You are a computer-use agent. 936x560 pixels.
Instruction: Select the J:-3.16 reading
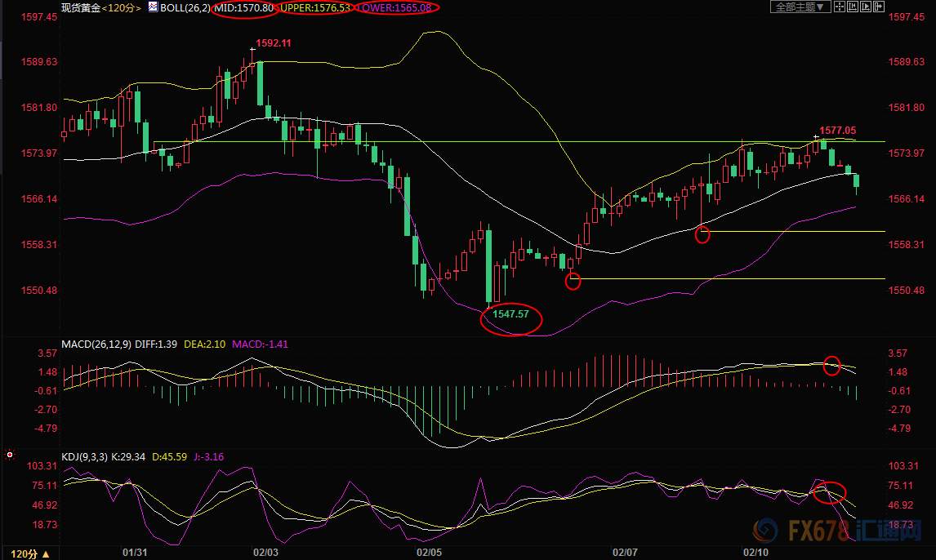pyautogui.click(x=208, y=457)
